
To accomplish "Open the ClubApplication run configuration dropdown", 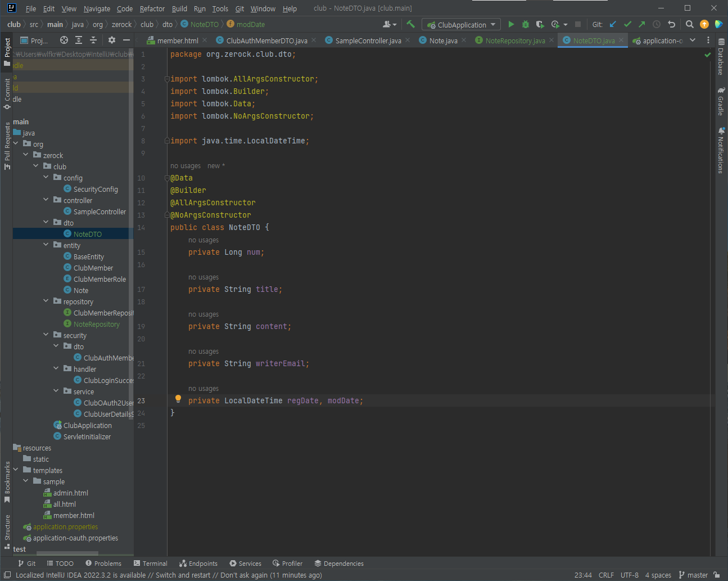I will click(x=462, y=24).
